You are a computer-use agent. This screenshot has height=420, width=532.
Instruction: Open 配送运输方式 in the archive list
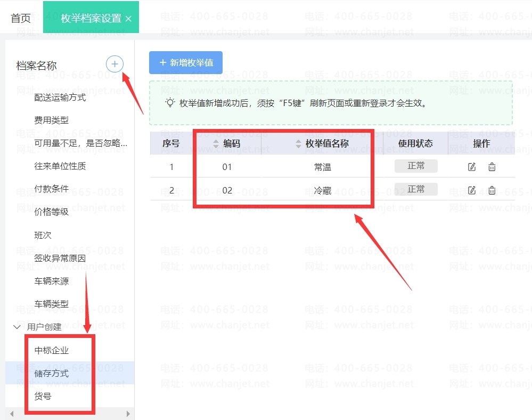coord(60,98)
